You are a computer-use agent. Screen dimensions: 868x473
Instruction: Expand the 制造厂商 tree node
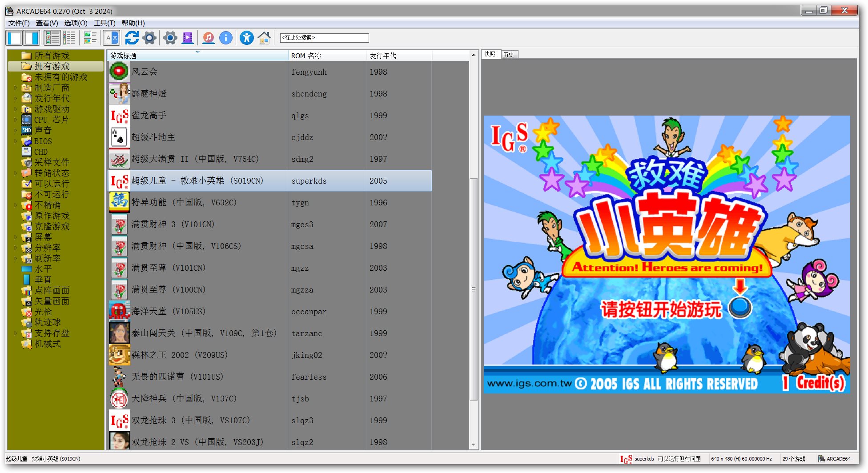(16, 88)
